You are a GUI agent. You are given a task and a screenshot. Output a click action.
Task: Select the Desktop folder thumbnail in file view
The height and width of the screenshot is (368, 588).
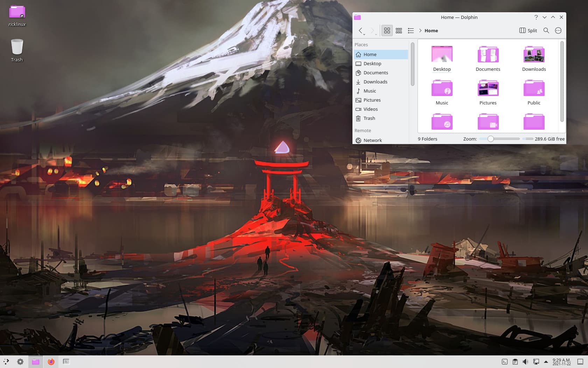[442, 54]
